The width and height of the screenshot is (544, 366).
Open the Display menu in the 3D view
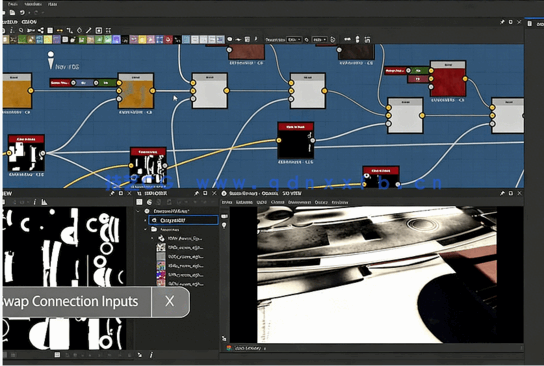[321, 202]
